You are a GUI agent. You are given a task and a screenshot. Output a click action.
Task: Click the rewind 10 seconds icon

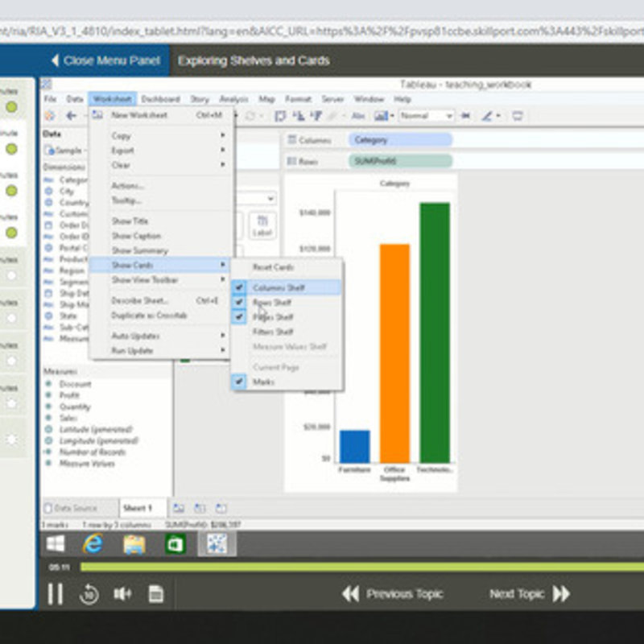(x=89, y=594)
